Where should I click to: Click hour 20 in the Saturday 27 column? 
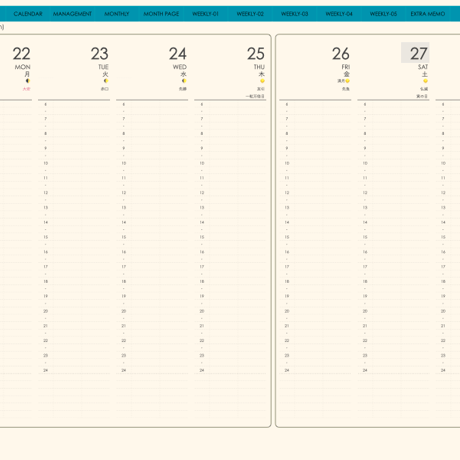(x=365, y=311)
